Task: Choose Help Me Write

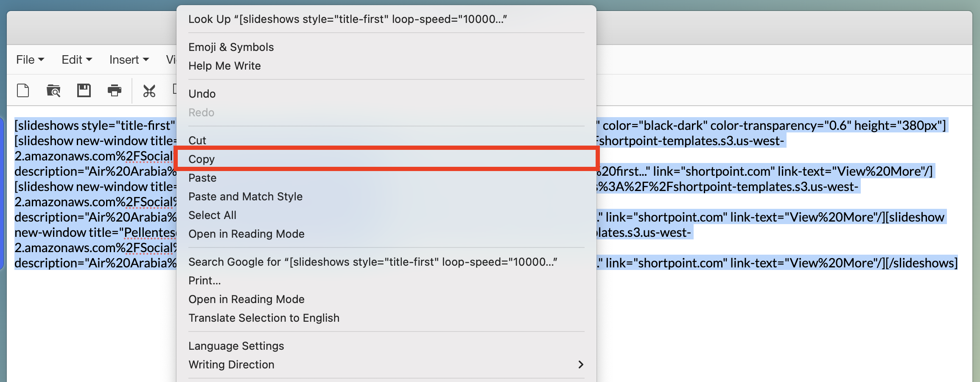Action: (386, 66)
